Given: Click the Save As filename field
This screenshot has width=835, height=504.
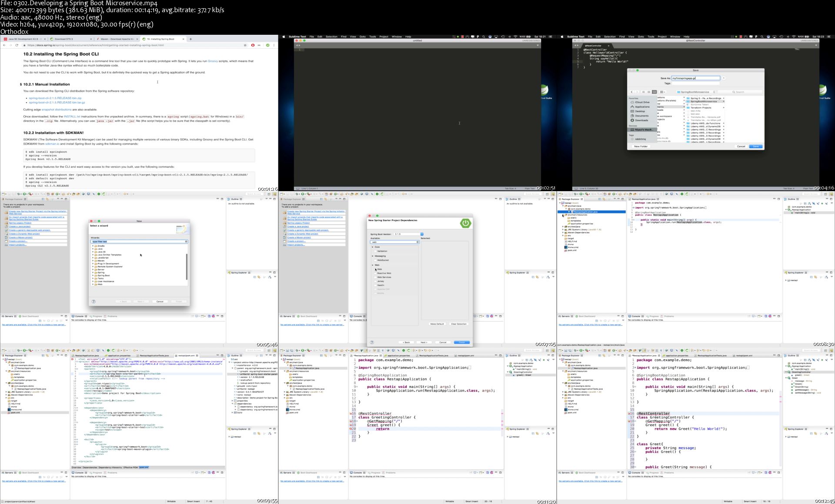Looking at the screenshot, I should pos(695,78).
